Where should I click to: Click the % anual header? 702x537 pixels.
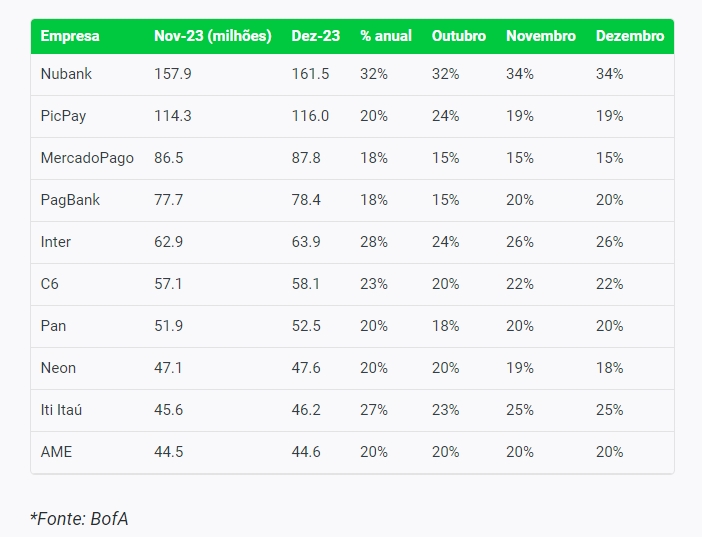pos(385,36)
